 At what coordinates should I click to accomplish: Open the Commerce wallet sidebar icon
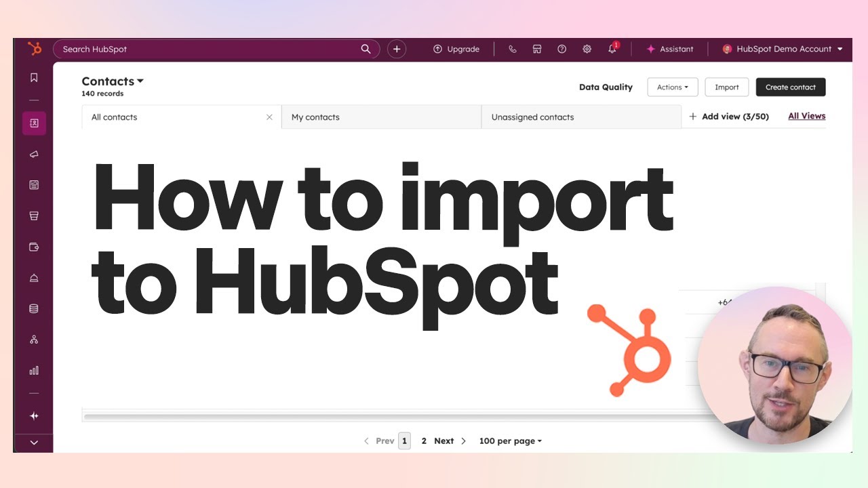34,247
